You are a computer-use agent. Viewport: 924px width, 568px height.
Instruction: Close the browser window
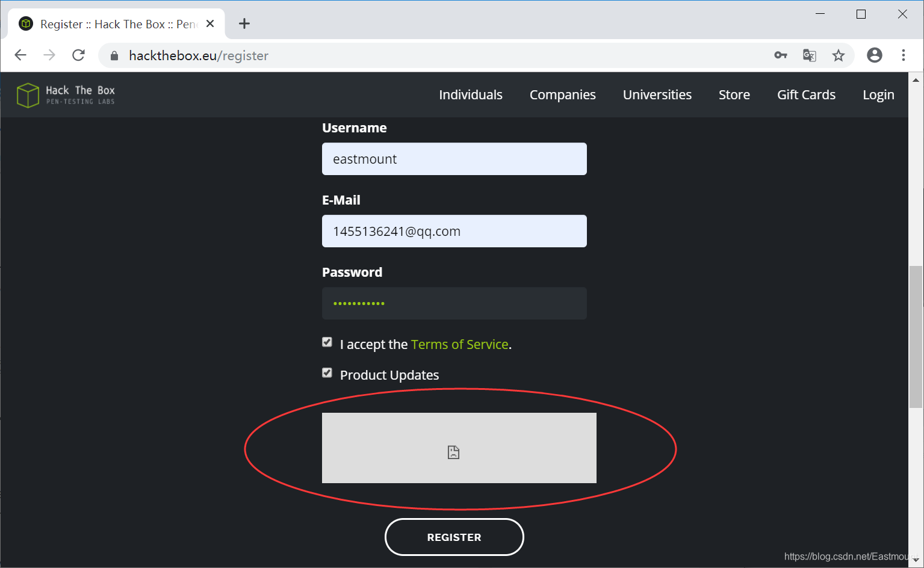pos(902,14)
